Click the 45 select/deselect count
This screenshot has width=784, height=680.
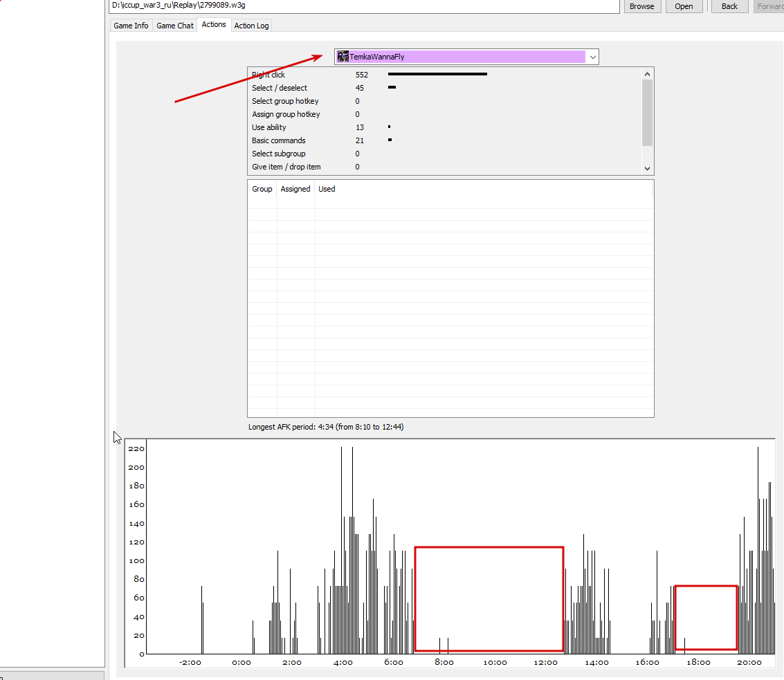point(360,88)
